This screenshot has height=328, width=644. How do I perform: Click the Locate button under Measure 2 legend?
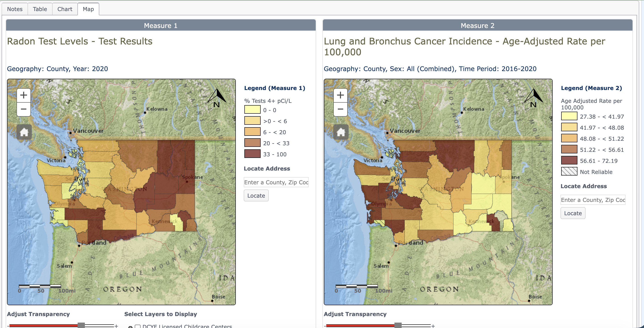pyautogui.click(x=573, y=213)
